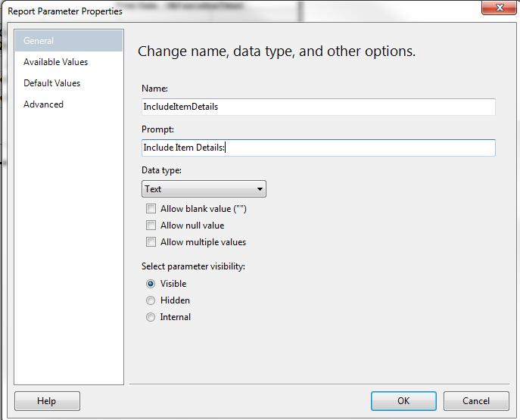Open the Data type dropdown

pos(204,189)
